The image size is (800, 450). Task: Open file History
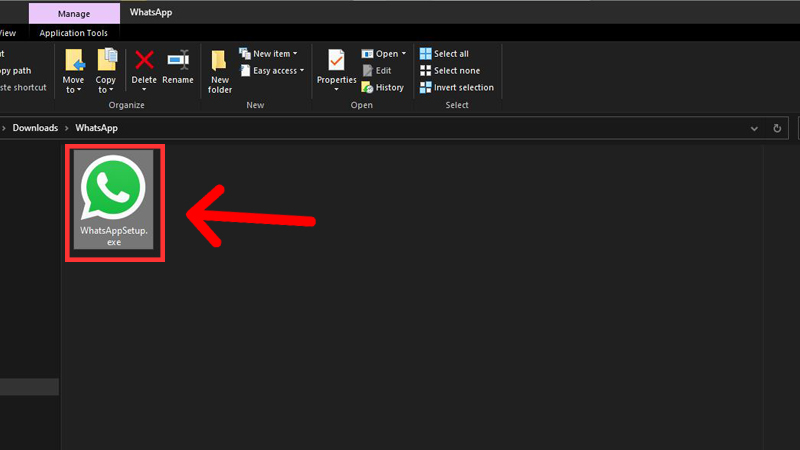tap(383, 87)
